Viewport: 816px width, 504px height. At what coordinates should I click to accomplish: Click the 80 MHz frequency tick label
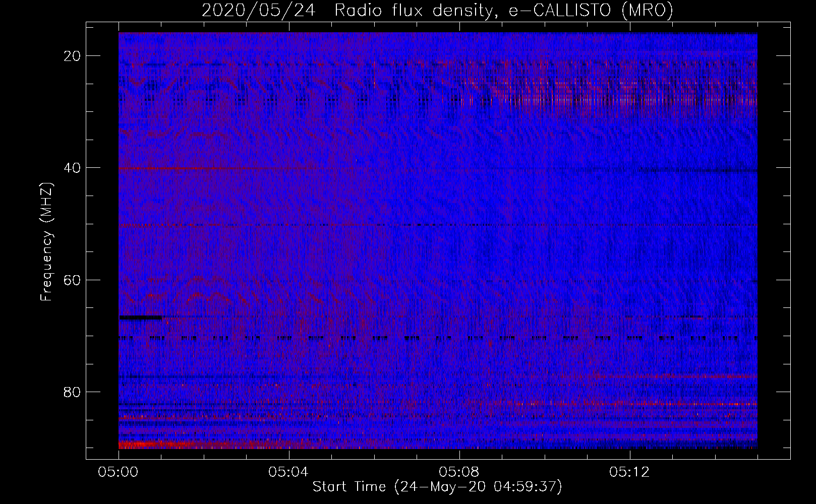73,392
